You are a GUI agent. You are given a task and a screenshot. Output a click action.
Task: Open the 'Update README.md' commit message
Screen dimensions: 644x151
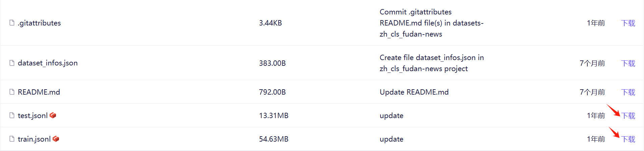click(x=414, y=92)
